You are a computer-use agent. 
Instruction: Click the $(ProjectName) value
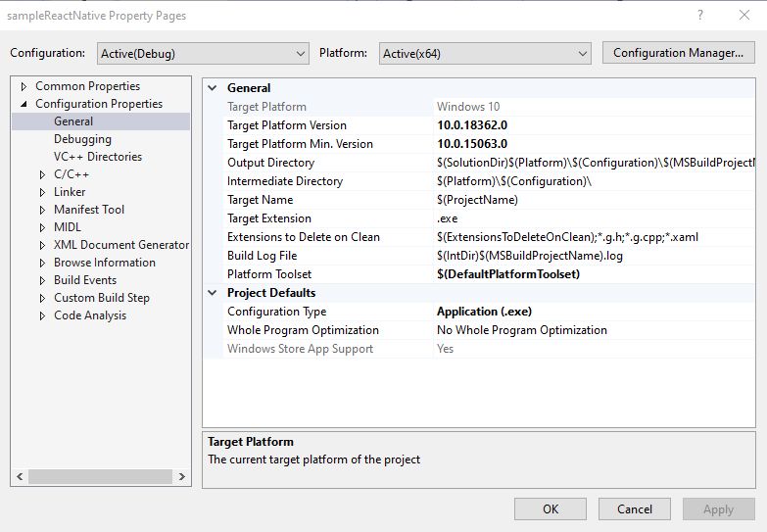477,200
